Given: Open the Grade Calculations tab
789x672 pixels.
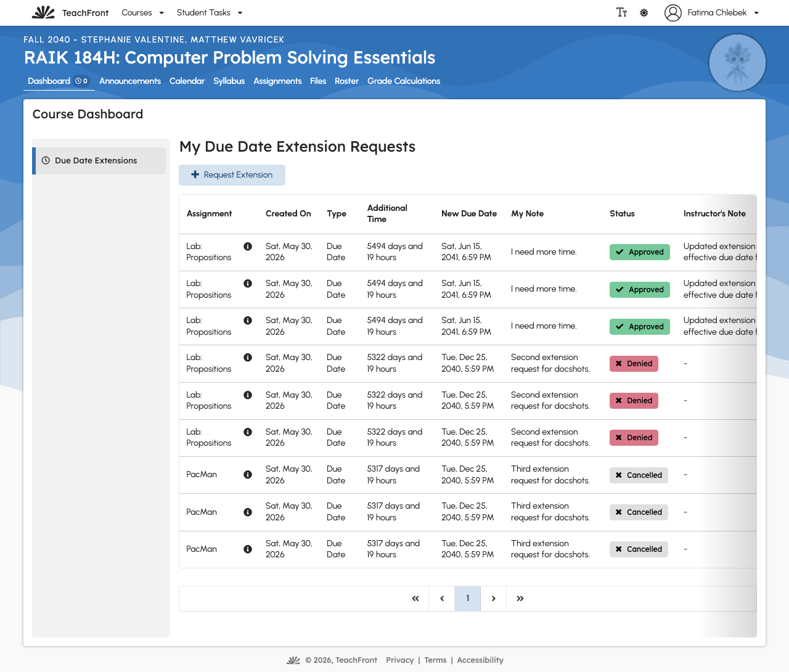Looking at the screenshot, I should point(404,81).
